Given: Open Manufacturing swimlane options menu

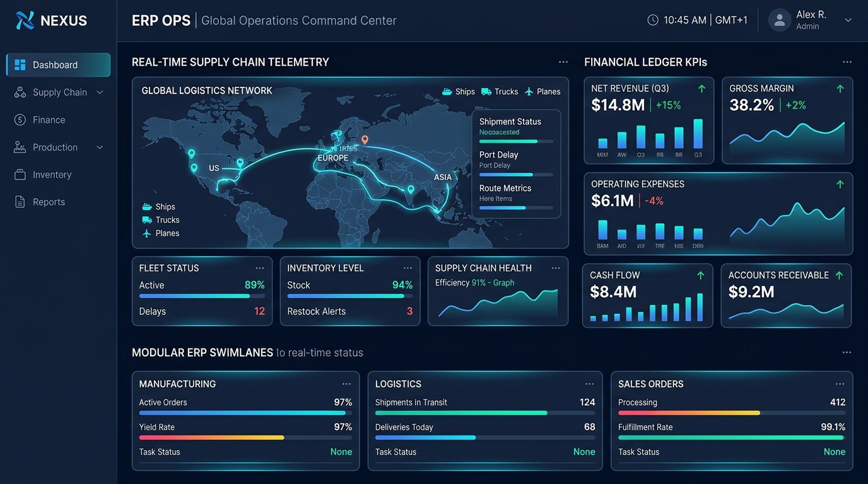Looking at the screenshot, I should (x=346, y=384).
